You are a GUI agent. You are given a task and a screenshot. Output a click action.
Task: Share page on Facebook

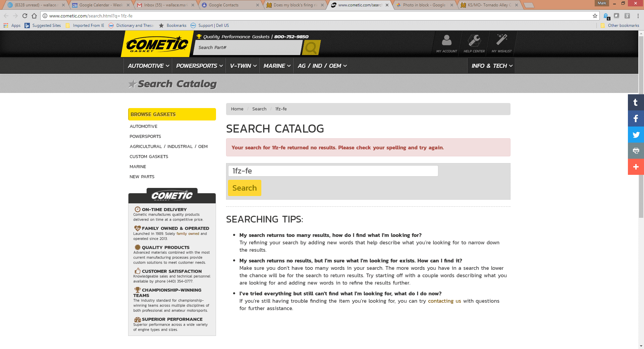(x=636, y=118)
